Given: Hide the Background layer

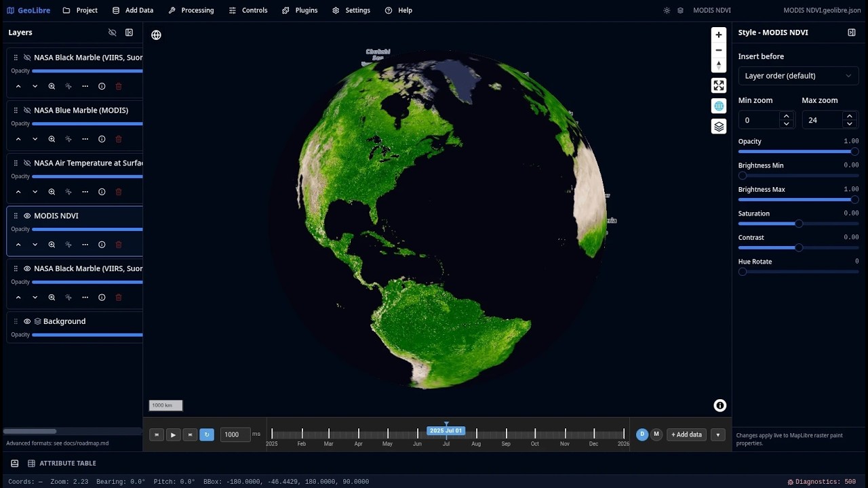Looking at the screenshot, I should [x=27, y=321].
